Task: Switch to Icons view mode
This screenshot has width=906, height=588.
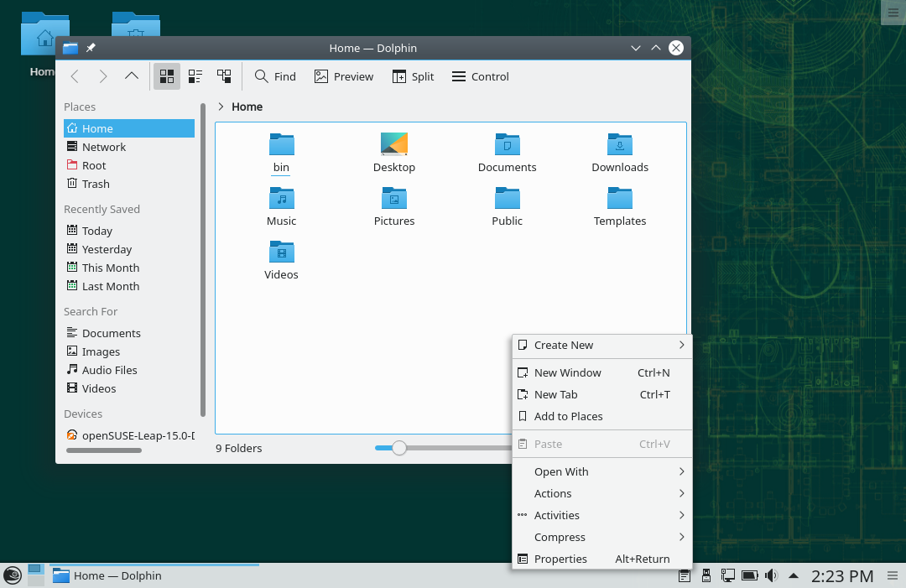Action: pyautogui.click(x=166, y=76)
